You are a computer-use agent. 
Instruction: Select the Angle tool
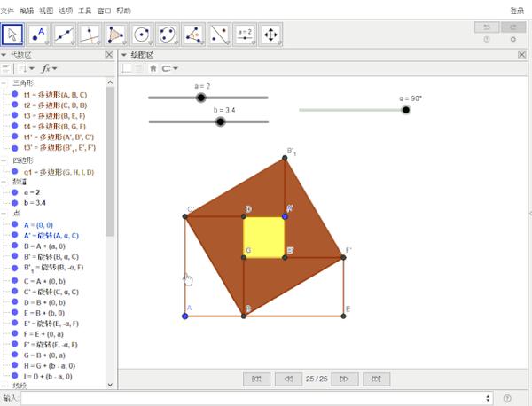[x=193, y=35]
